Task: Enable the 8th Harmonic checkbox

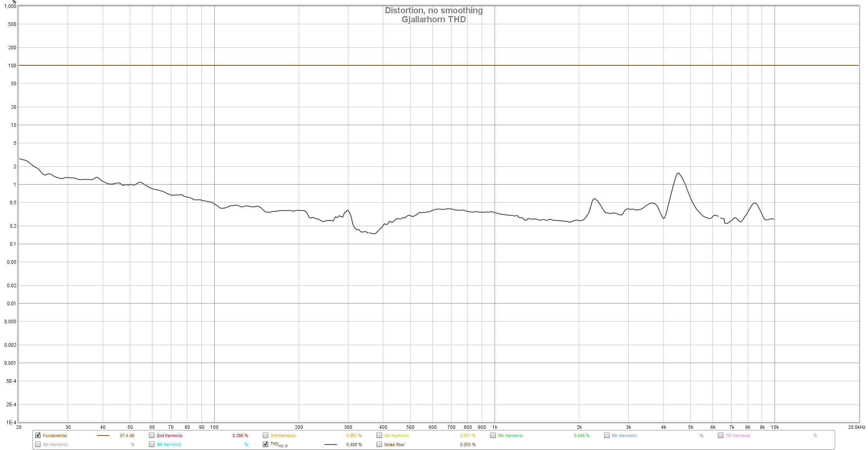Action: [38, 444]
